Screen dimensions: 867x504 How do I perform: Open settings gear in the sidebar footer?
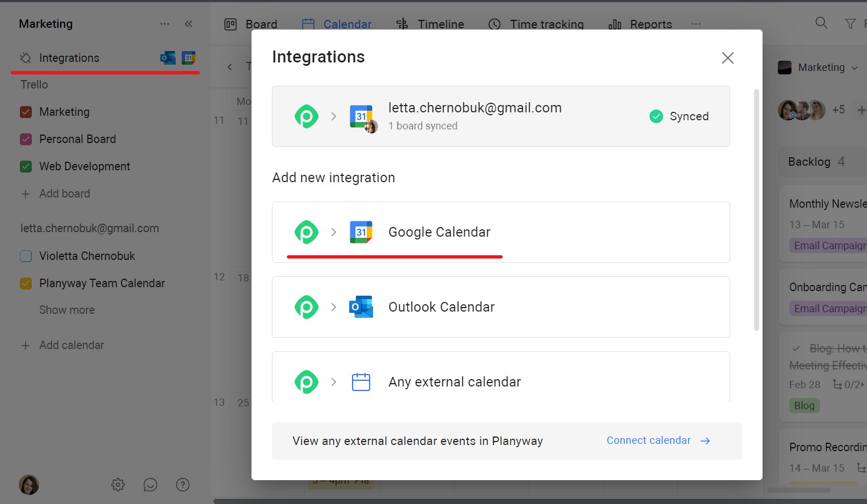tap(118, 485)
